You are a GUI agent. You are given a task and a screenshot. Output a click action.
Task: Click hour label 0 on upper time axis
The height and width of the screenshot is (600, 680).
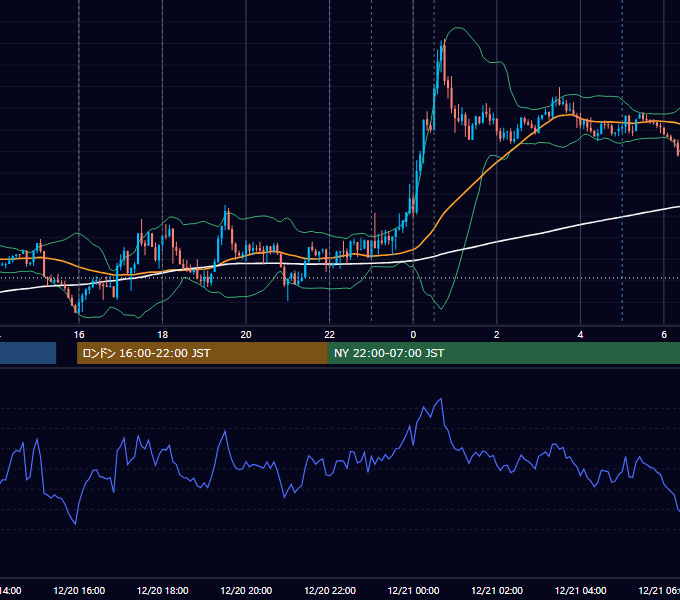pos(413,335)
